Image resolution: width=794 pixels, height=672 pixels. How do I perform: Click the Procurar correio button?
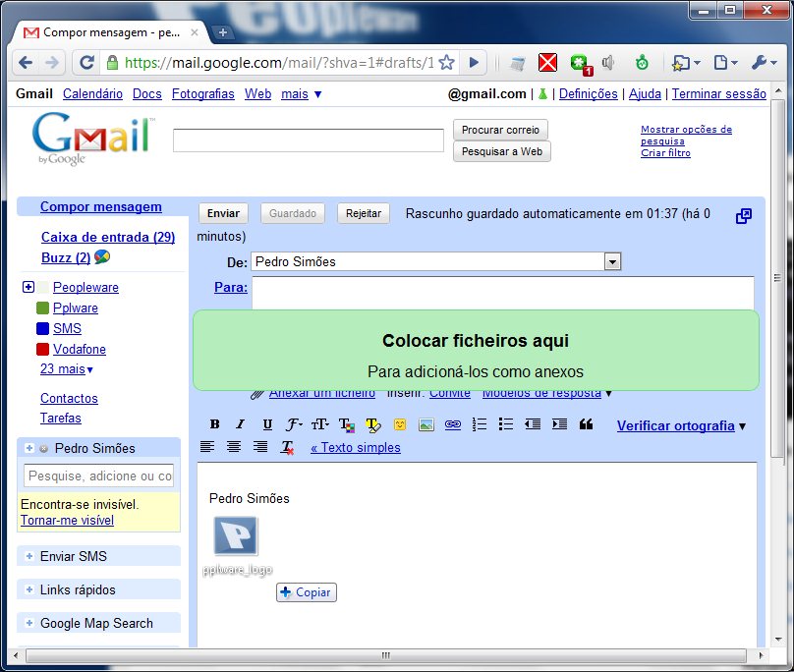[500, 130]
